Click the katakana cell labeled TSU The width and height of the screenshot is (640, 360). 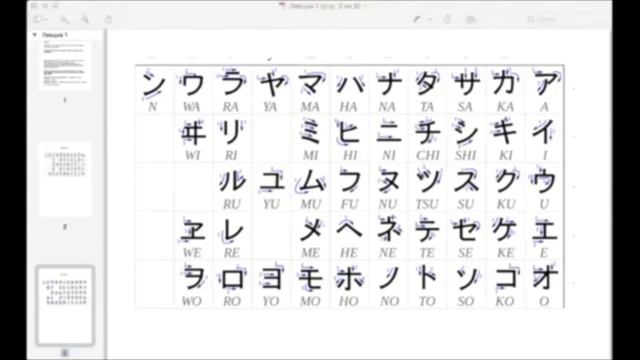[427, 187]
